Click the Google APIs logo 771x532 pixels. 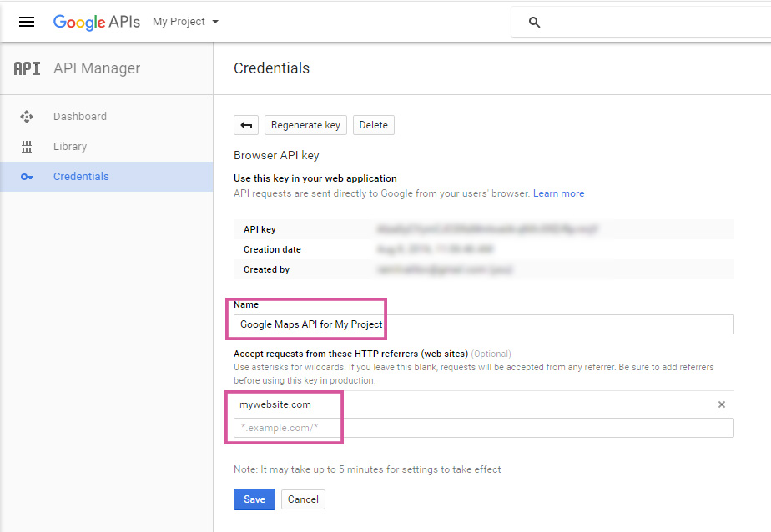pos(97,22)
